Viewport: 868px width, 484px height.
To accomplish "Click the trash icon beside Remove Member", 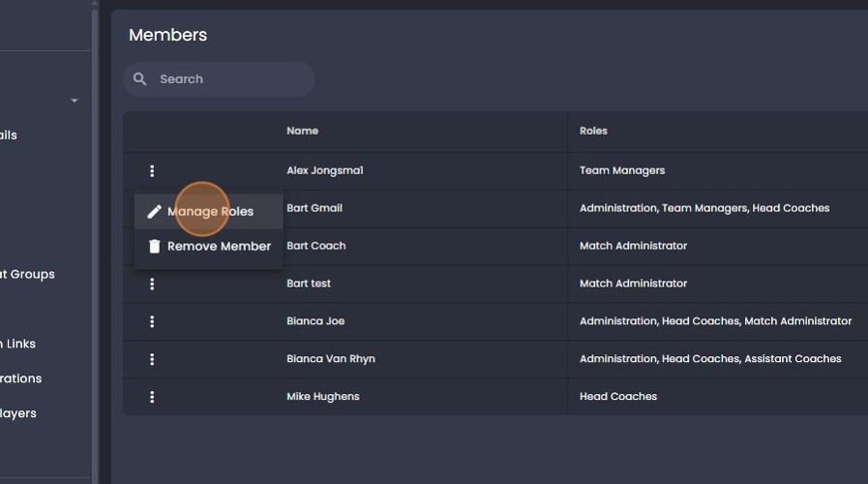I will [x=154, y=247].
